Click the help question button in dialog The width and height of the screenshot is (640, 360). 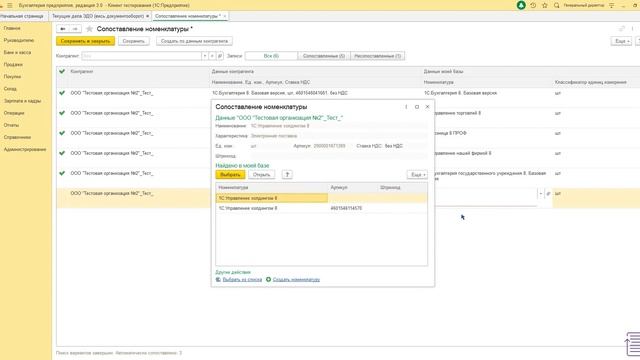(x=287, y=175)
